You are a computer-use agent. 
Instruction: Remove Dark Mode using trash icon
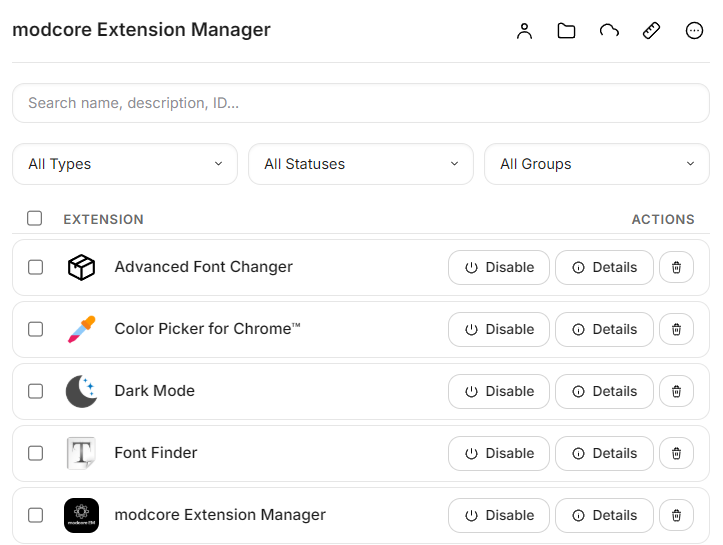tap(676, 391)
